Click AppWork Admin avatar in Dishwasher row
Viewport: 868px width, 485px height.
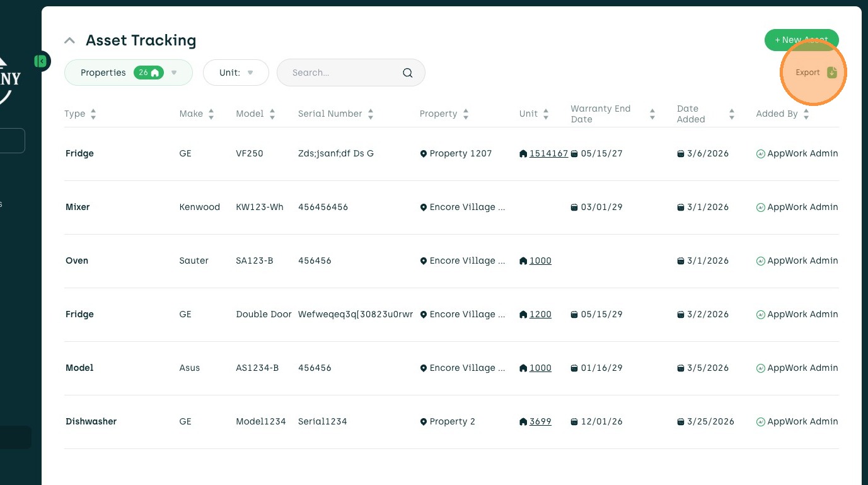[x=761, y=421]
